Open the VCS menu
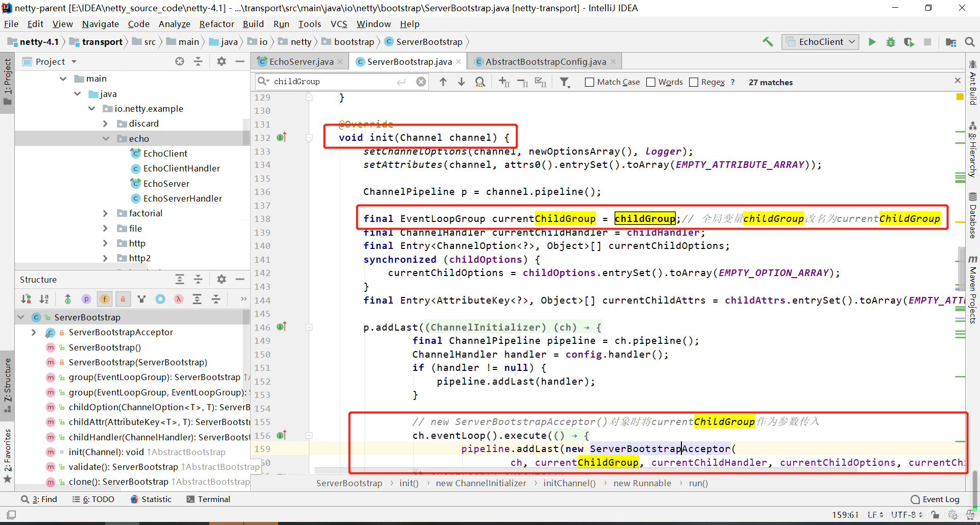 point(338,24)
